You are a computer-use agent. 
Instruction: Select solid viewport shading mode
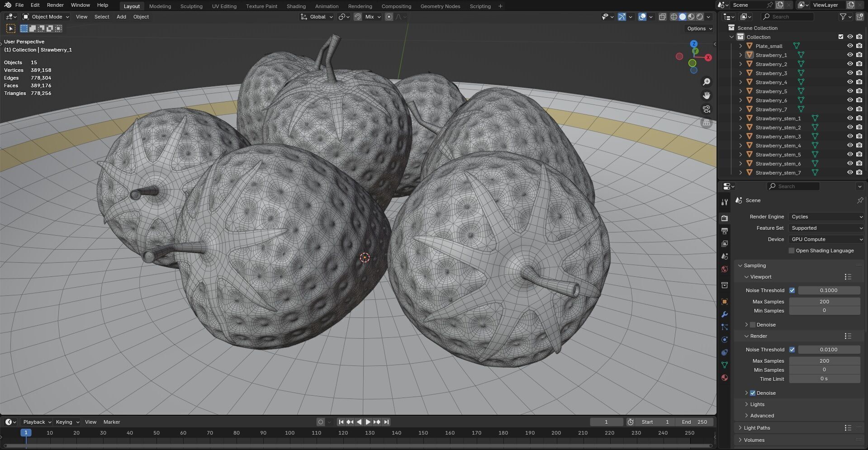pos(683,17)
